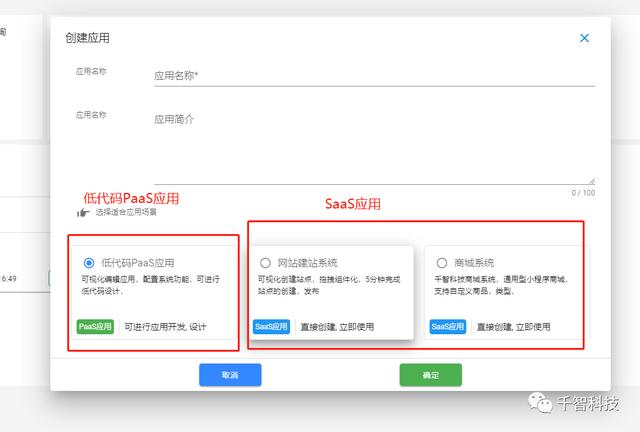
Task: Click the green 确定 button
Action: click(x=431, y=375)
